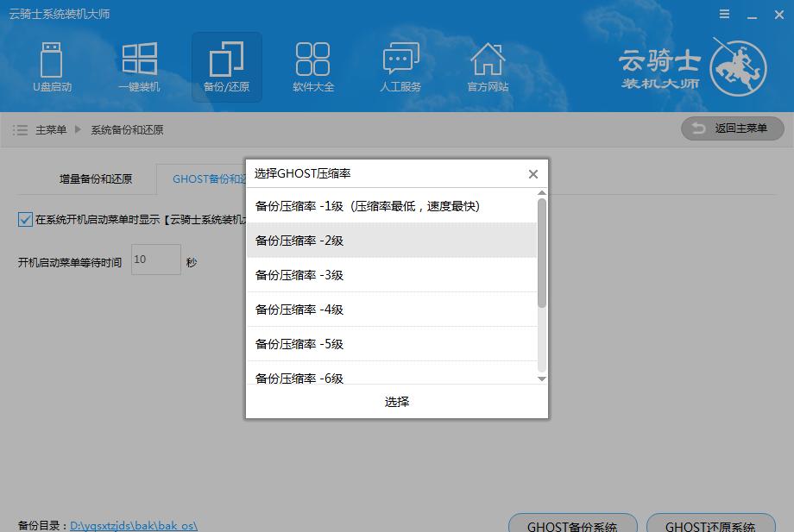Viewport: 794px width, 532px height.
Task: Switch to the 增量备份和还原 tab
Action: point(96,179)
